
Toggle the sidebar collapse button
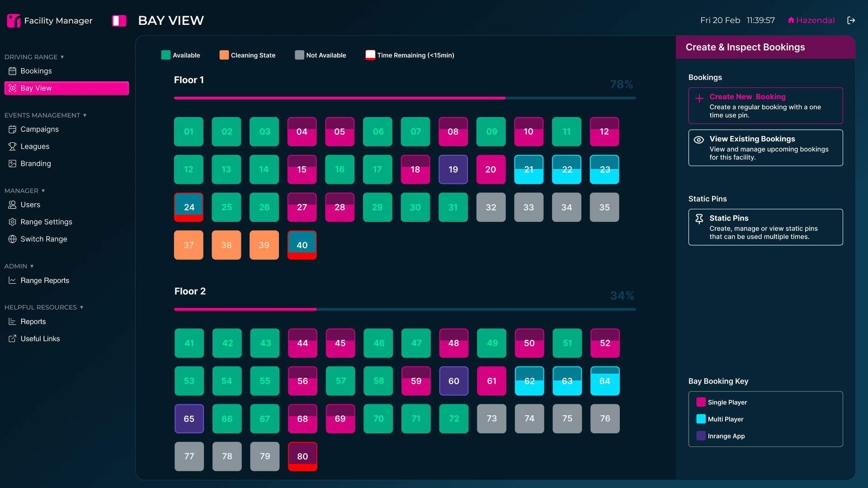tap(119, 21)
